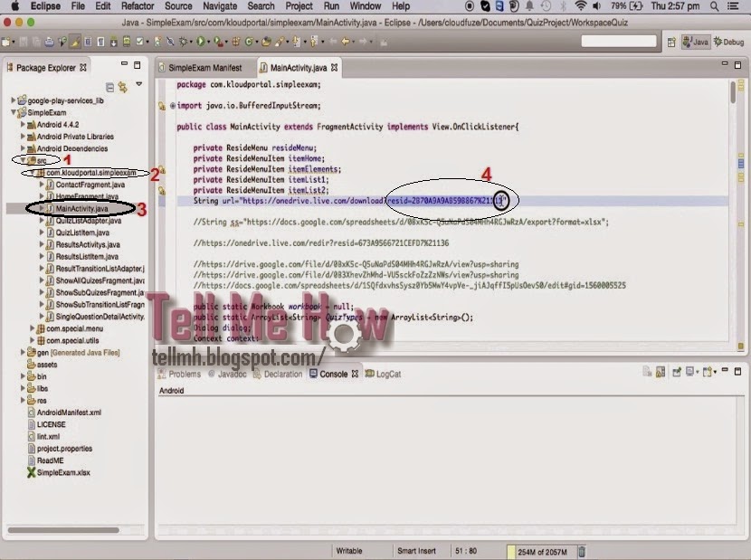Click Package Explorer horizontal scrollbar

63,530
